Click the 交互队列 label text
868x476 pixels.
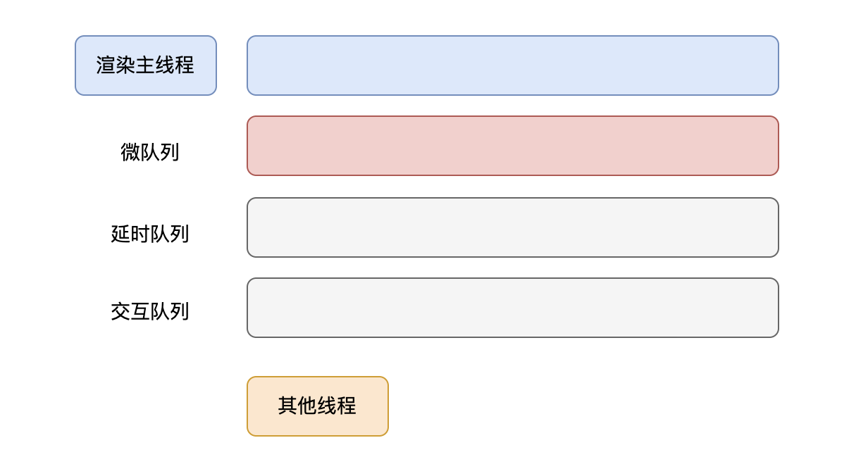[x=150, y=311]
